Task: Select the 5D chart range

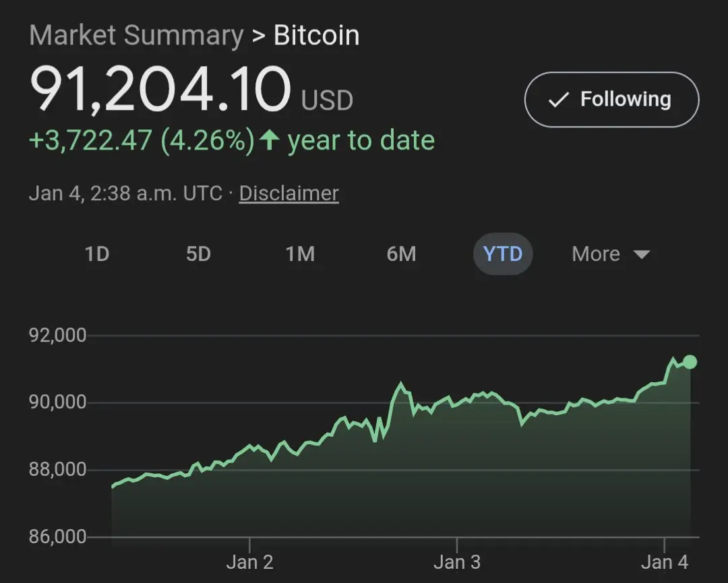Action: pos(198,254)
